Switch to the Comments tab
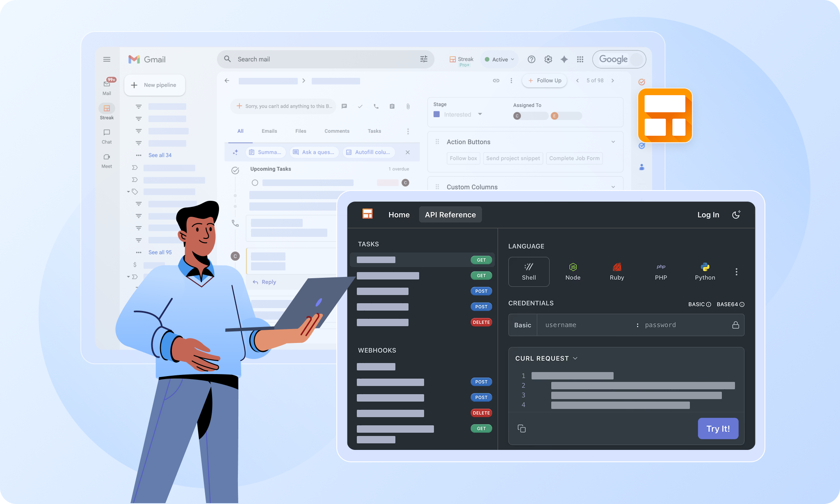This screenshot has width=840, height=504. point(337,131)
